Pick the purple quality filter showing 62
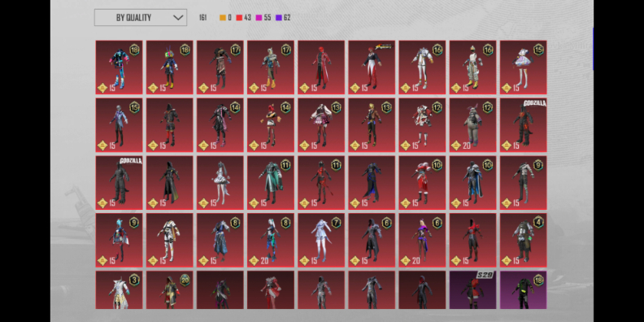 (283, 18)
